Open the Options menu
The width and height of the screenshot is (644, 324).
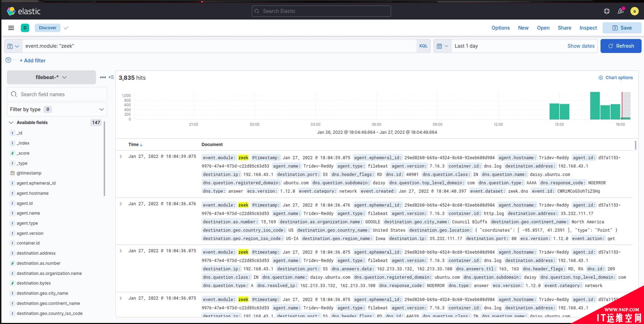pos(500,28)
